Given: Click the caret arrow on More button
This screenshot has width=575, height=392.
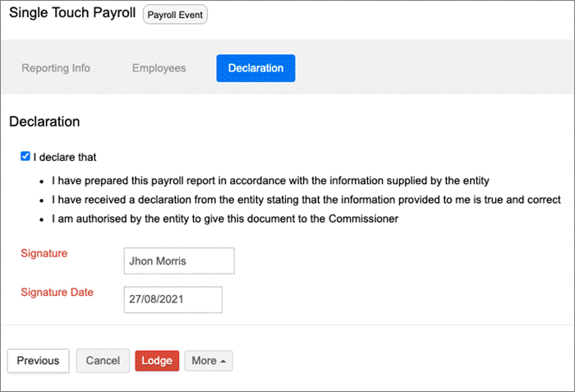Looking at the screenshot, I should tap(223, 362).
